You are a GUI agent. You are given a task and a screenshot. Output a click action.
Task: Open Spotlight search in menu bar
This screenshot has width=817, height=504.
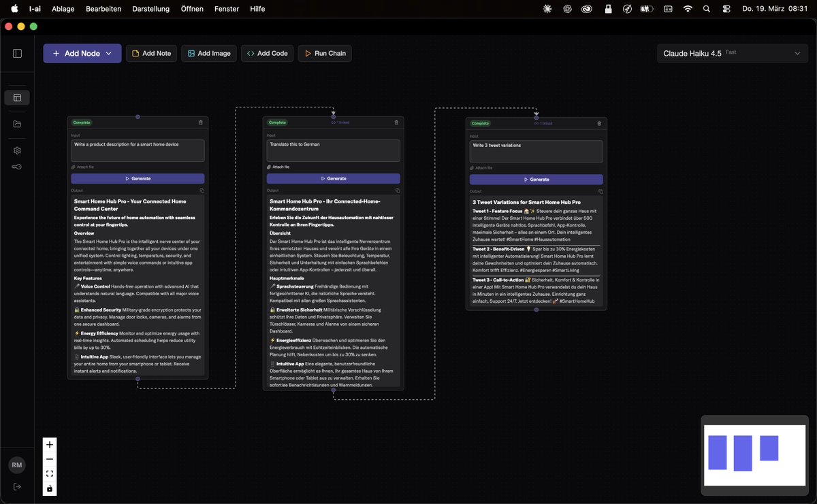click(707, 9)
